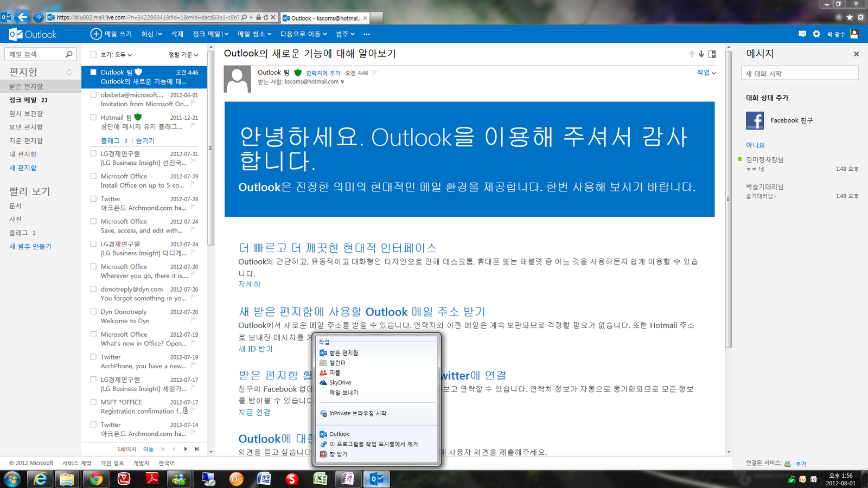Choose SkyDrive in the jump list
Image resolution: width=868 pixels, height=488 pixels.
[x=340, y=383]
